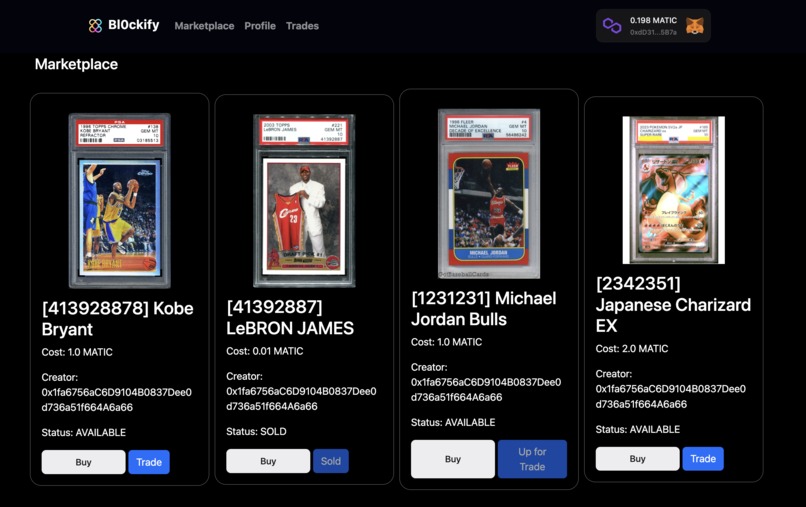Click the MetaMask fox icon
The height and width of the screenshot is (507, 806).
point(695,26)
